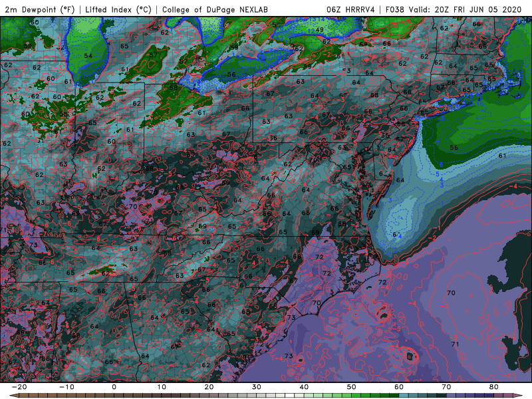Viewport: 532px width, 399px height.
Task: Click the '30' colorbar tick label
Action: click(x=257, y=387)
